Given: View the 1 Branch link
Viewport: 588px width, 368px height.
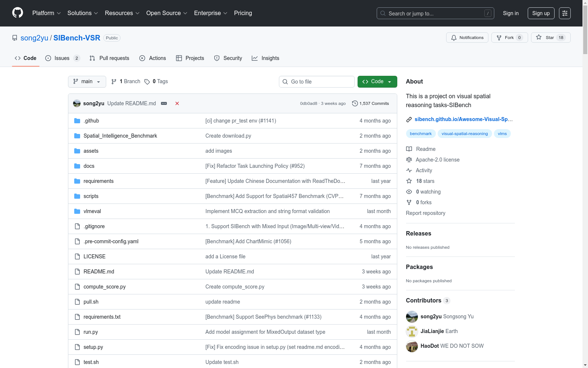Looking at the screenshot, I should 126,82.
